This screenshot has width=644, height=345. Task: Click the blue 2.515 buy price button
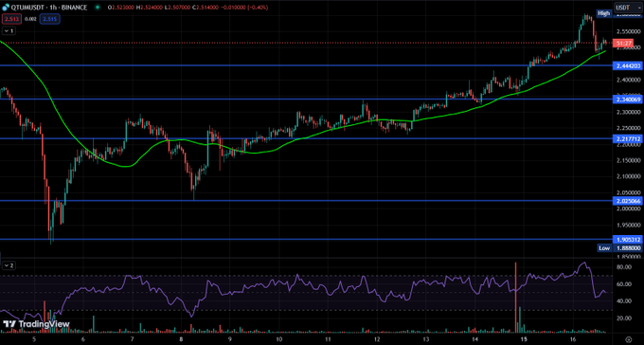point(50,19)
